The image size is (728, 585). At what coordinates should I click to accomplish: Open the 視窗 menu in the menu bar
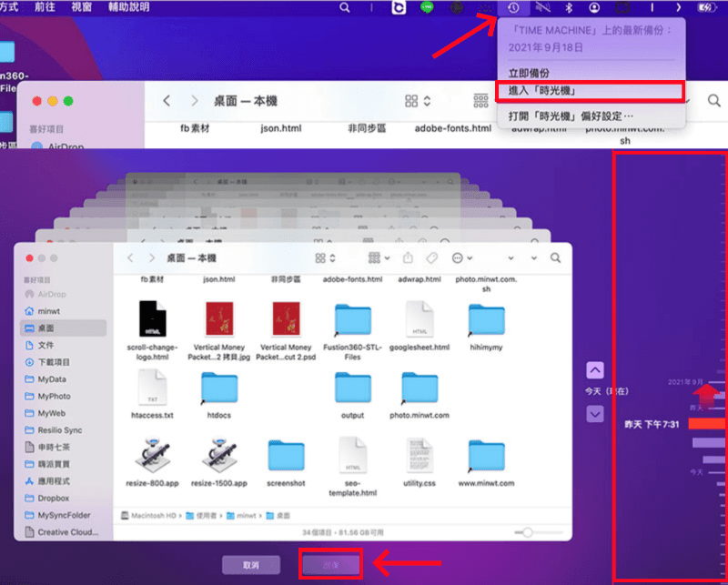click(x=82, y=7)
